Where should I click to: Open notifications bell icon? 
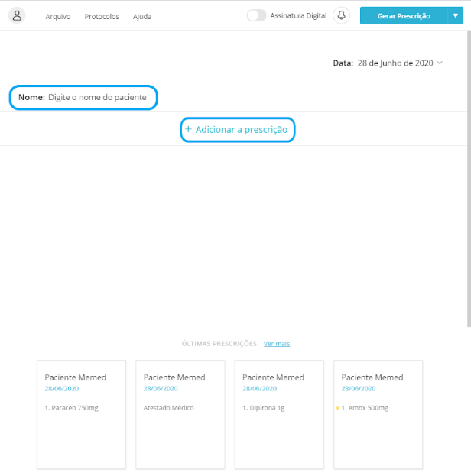(x=341, y=15)
